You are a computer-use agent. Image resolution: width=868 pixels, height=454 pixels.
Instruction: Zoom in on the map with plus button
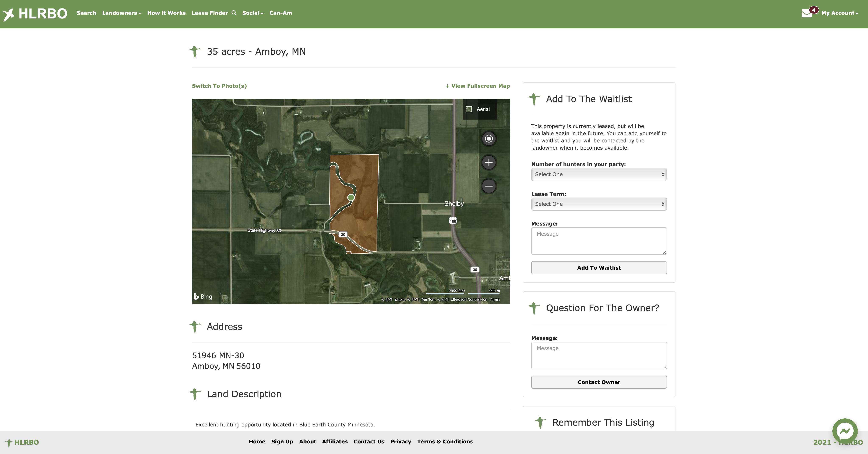(x=488, y=162)
